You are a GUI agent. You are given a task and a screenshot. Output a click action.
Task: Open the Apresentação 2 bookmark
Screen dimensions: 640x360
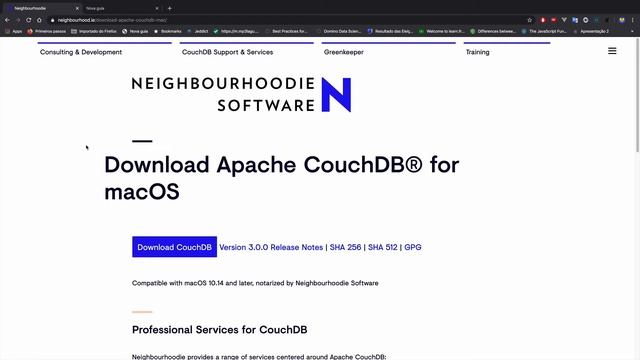pyautogui.click(x=591, y=31)
